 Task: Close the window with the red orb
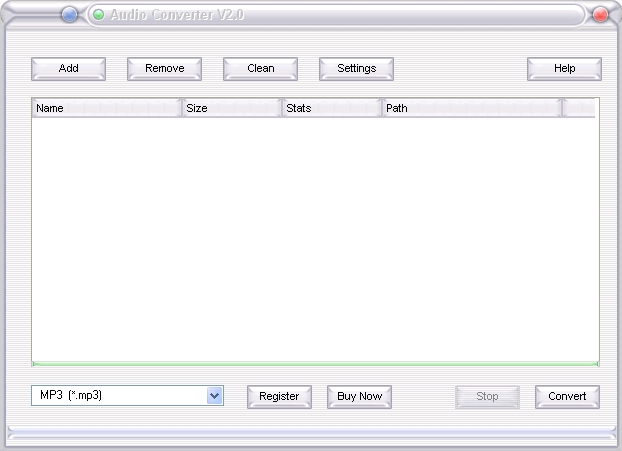pos(600,15)
